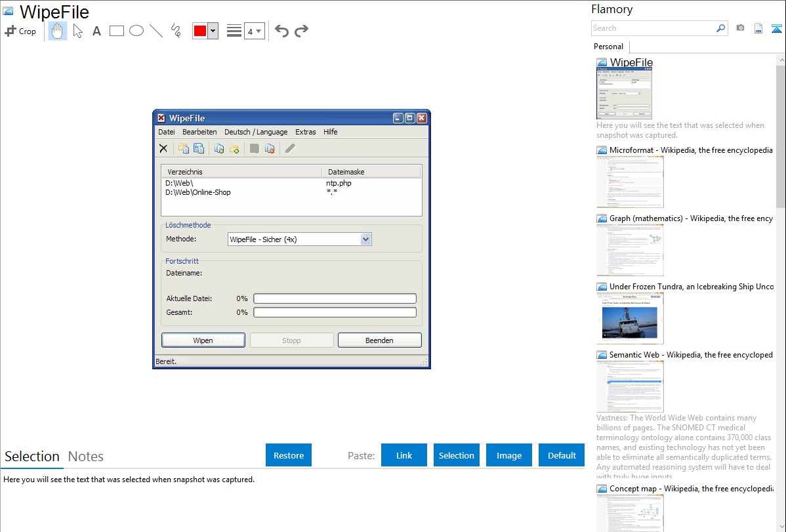The image size is (786, 532).
Task: Select the D:\Web\Online-Shop list row
Action: click(x=291, y=192)
